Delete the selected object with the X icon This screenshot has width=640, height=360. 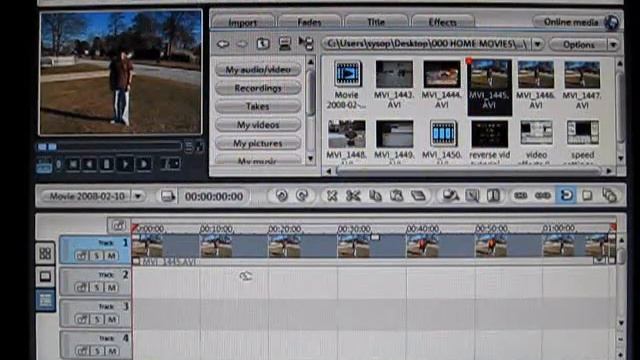coord(332,196)
